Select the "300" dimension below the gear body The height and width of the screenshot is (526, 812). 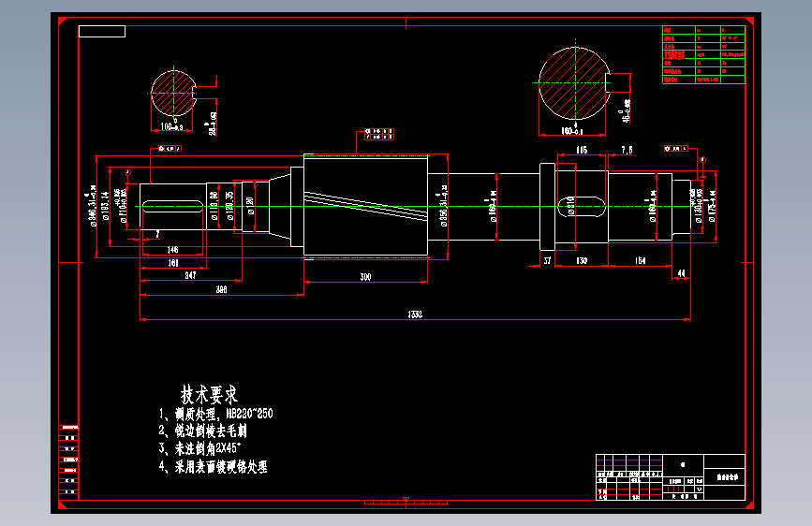(x=365, y=277)
